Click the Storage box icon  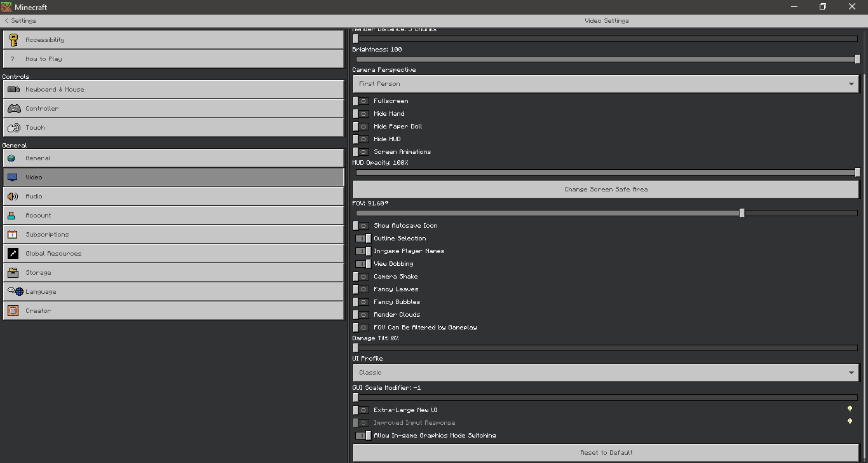click(x=13, y=273)
